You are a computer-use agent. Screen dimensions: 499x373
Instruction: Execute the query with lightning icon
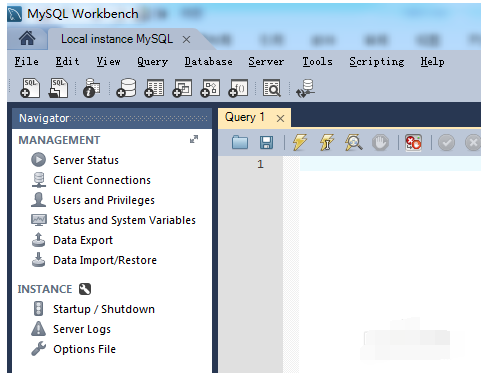point(300,142)
